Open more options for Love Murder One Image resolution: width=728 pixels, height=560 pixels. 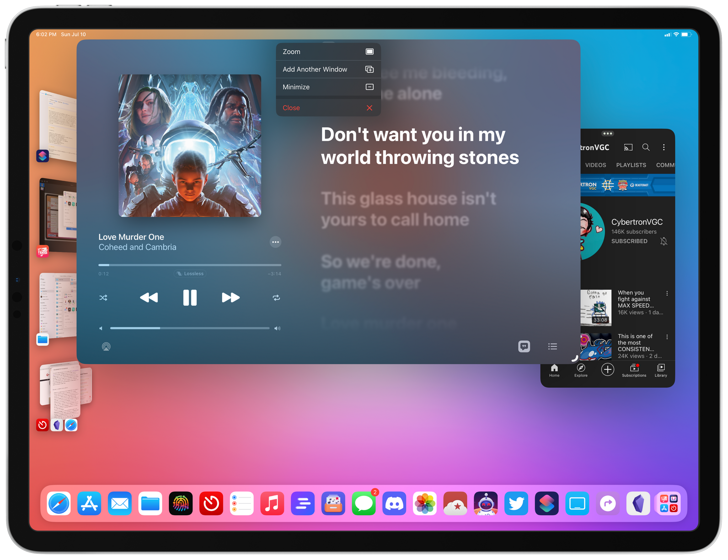[275, 242]
